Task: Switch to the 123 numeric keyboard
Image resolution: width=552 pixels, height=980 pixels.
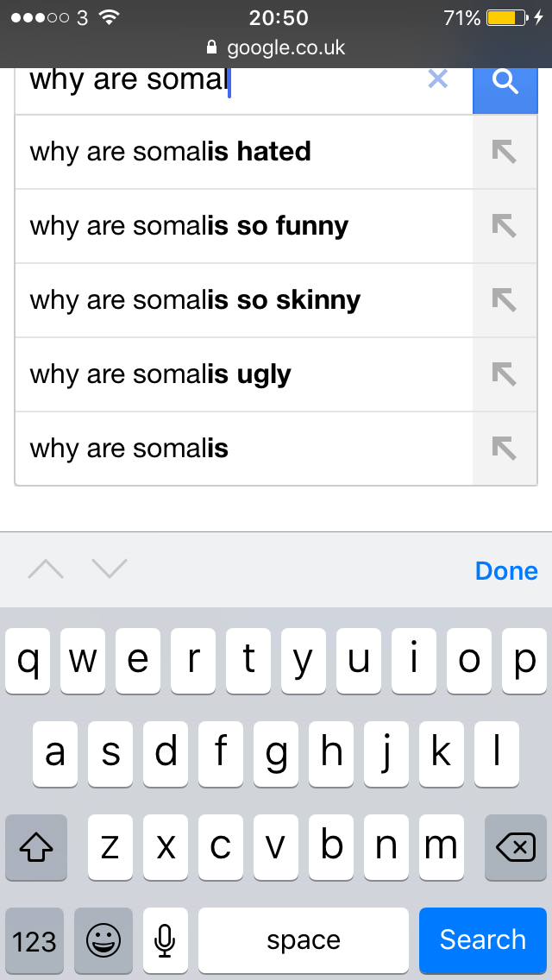Action: [x=34, y=940]
